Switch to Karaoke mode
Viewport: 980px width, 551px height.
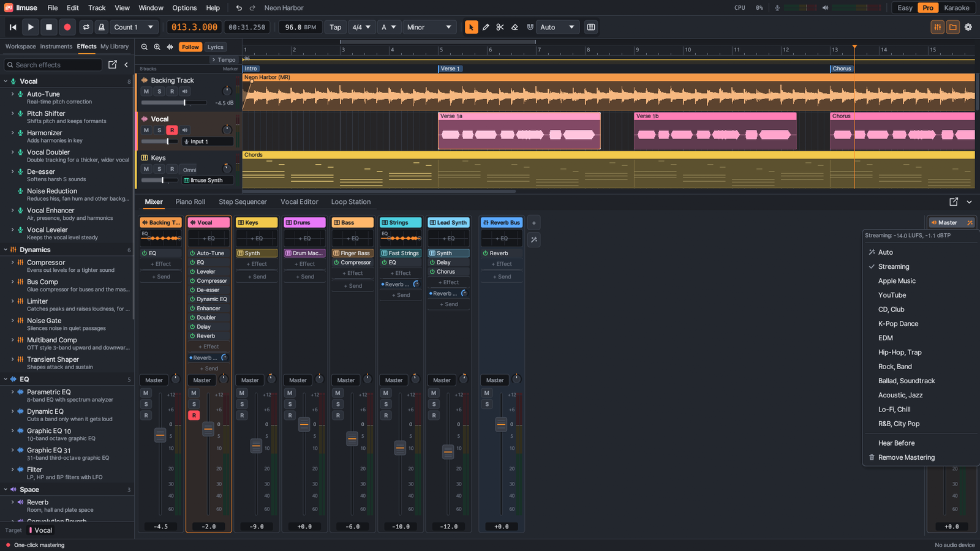click(x=956, y=8)
